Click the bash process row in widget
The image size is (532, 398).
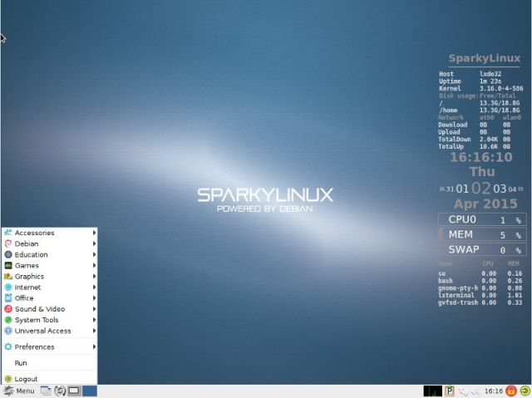click(480, 281)
